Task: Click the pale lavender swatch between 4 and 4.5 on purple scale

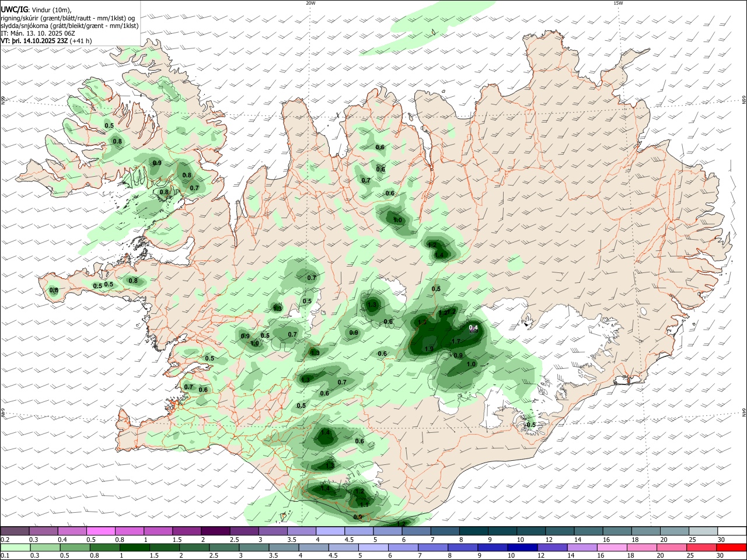Action: coord(330,531)
